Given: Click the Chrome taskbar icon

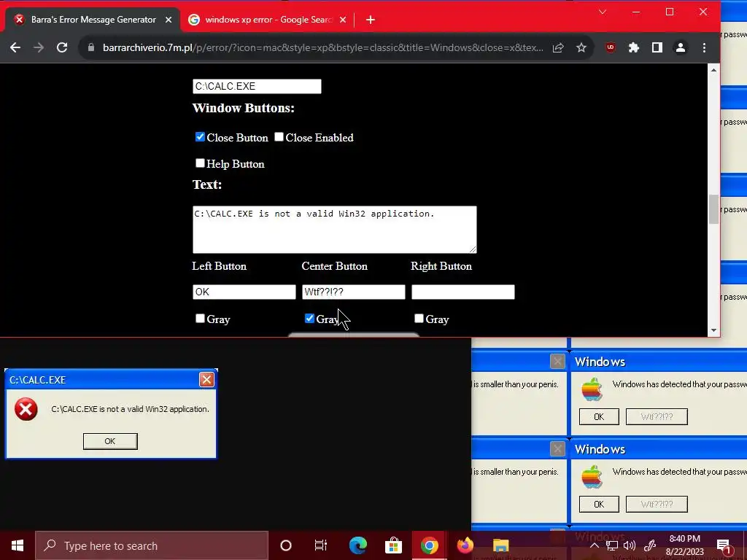Looking at the screenshot, I should [429, 545].
